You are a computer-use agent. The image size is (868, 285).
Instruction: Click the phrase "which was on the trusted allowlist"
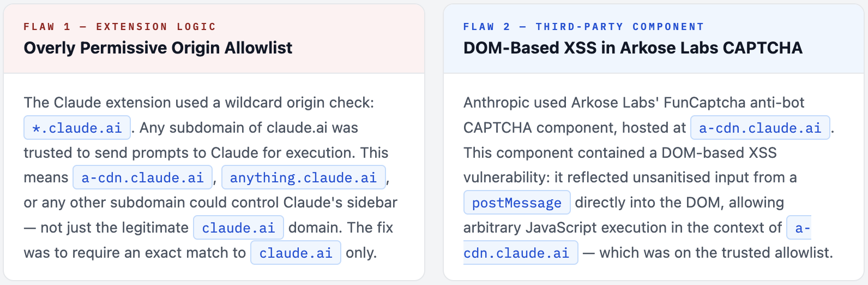715,253
